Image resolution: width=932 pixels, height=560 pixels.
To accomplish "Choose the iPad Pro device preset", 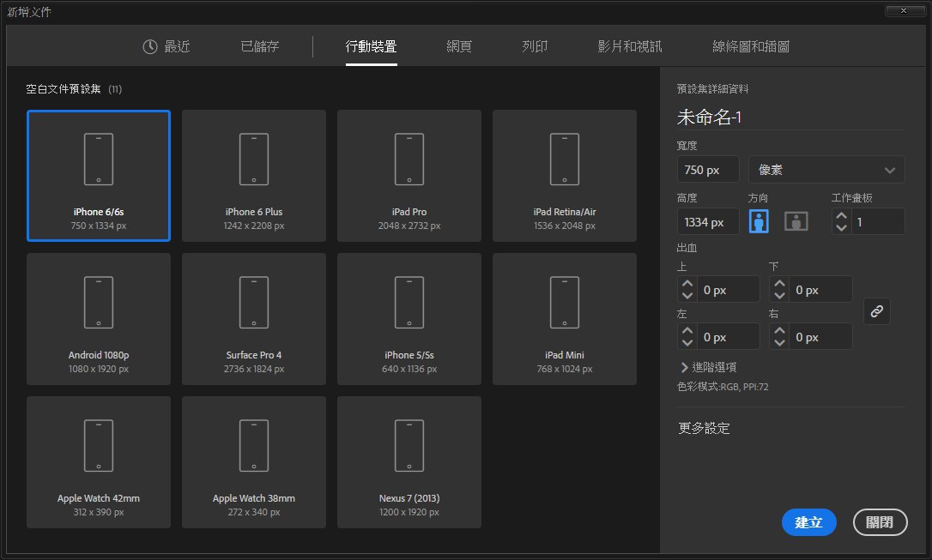I will 409,160.
